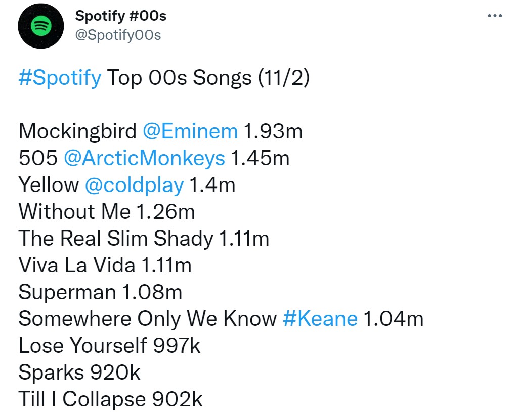Select the "Without Me 1.26m" line

107,212
